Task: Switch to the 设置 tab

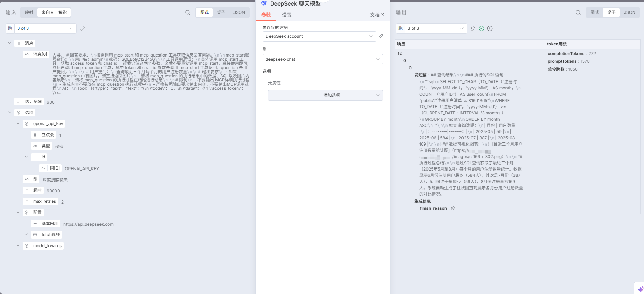Action: (287, 15)
